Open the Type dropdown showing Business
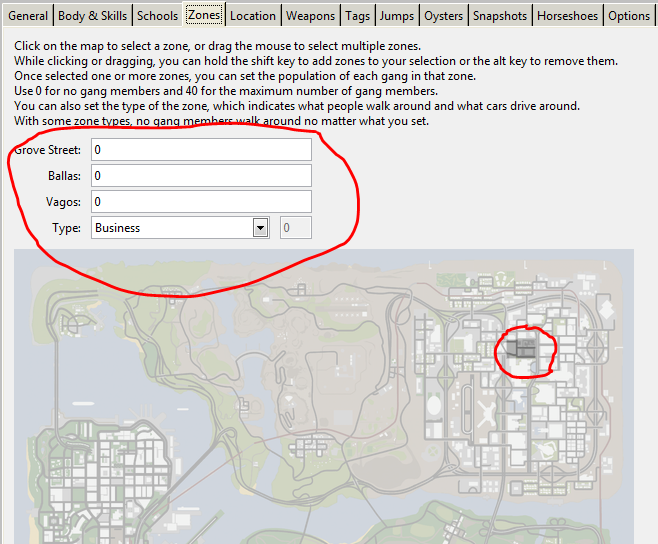 180,228
